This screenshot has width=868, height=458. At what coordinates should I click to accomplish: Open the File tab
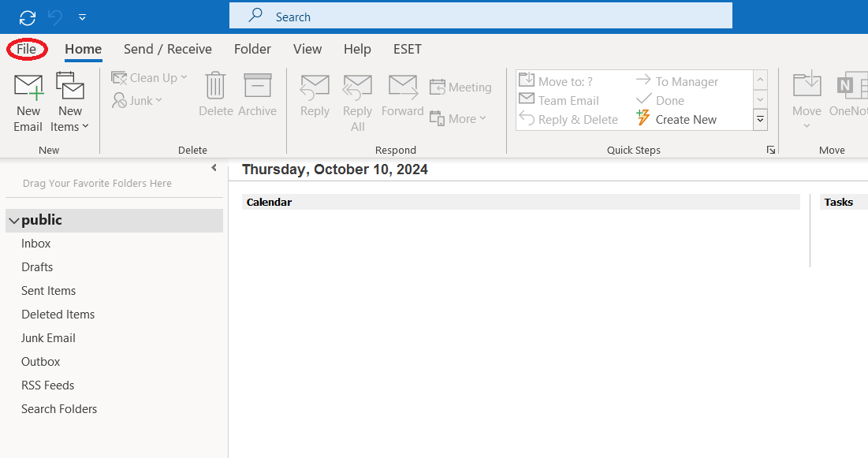click(x=26, y=50)
